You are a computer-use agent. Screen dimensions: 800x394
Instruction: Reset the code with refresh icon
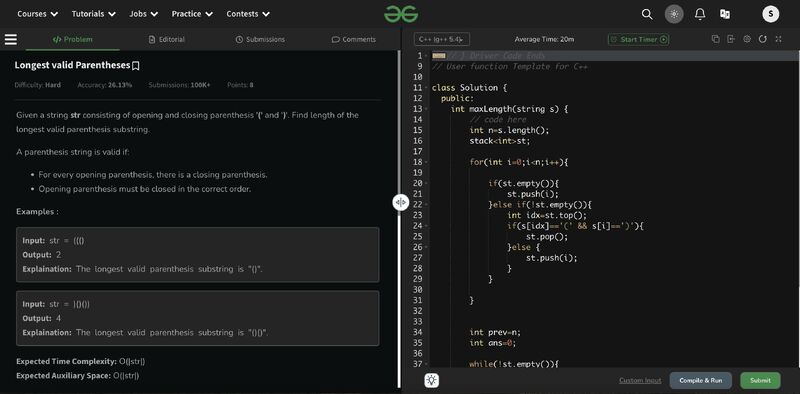click(763, 39)
